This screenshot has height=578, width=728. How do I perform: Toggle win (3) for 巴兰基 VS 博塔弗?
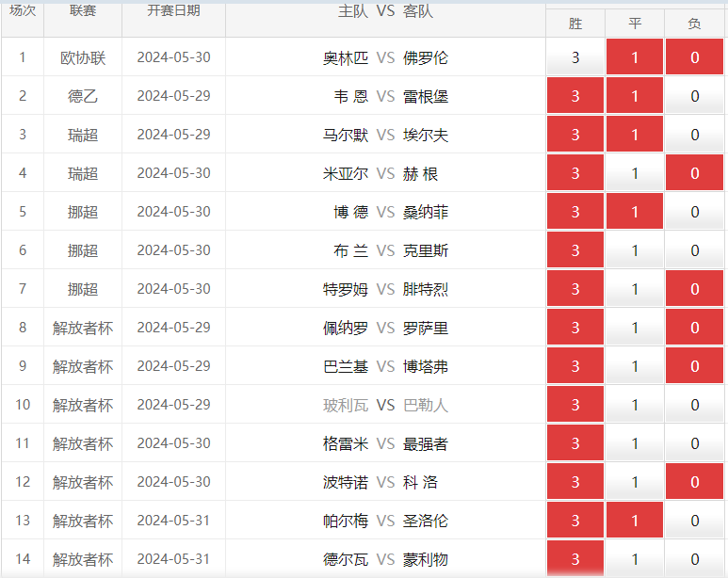coord(575,365)
